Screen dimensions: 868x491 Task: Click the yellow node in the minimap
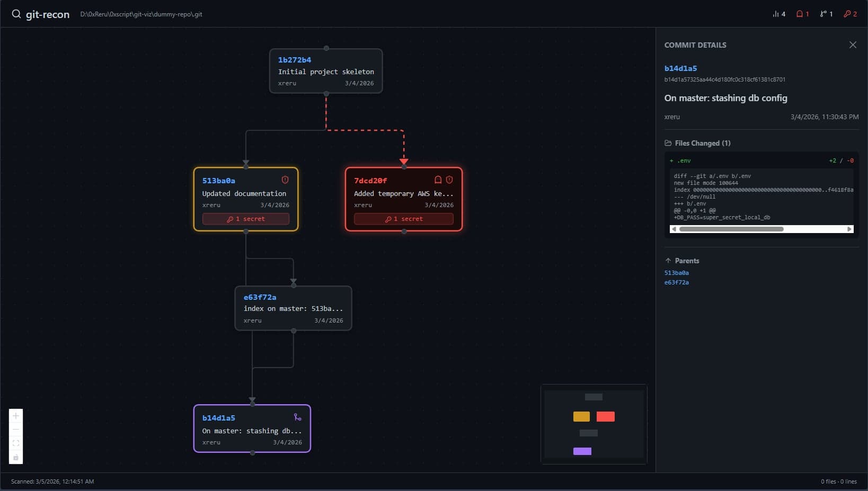coord(581,417)
